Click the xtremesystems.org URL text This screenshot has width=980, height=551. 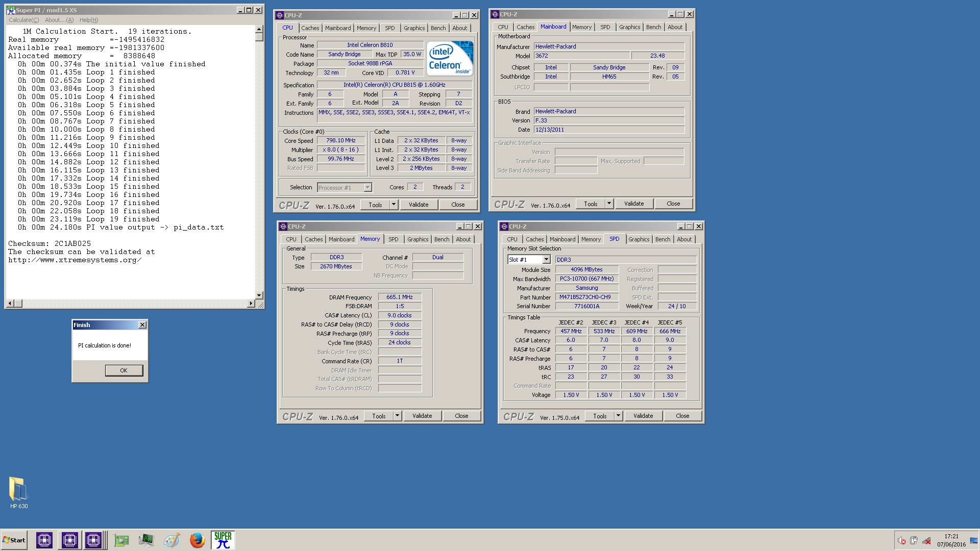[x=75, y=260]
